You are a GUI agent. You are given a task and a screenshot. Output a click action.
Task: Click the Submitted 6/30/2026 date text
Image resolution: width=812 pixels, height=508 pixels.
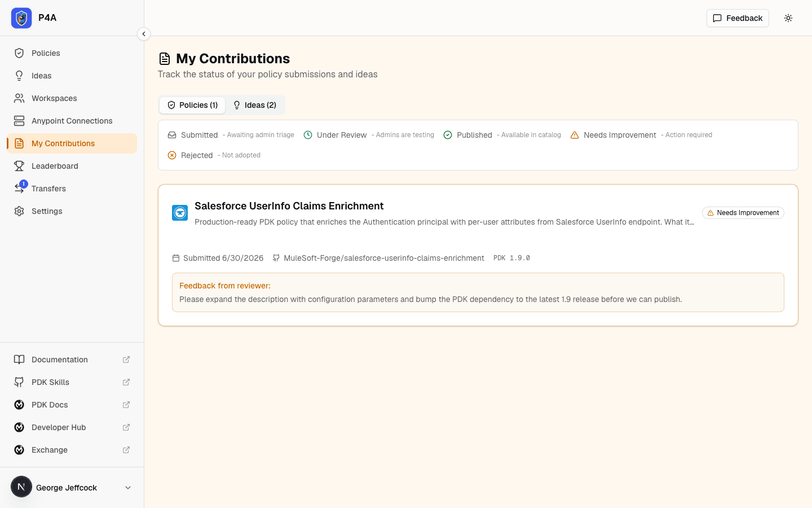223,258
